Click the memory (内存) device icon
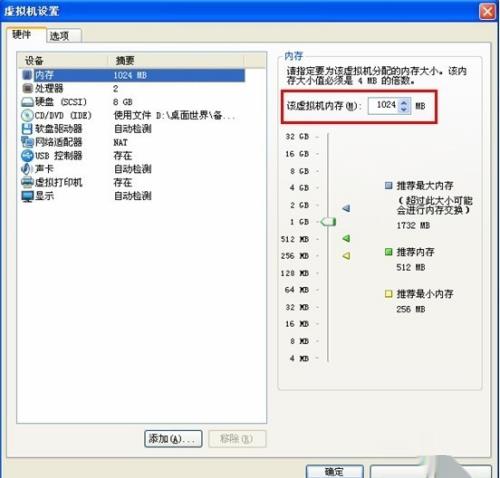Viewport: 500px width, 478px height. tap(27, 75)
